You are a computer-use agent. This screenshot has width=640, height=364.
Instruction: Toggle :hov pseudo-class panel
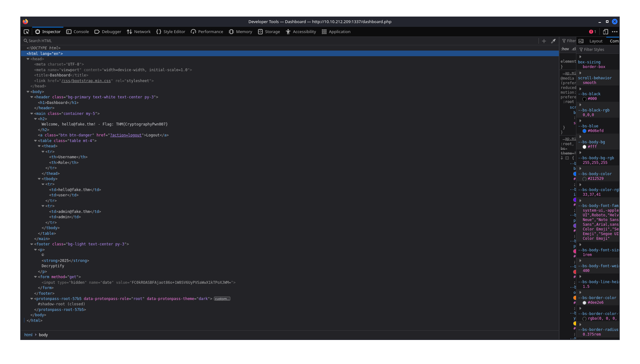pos(565,49)
